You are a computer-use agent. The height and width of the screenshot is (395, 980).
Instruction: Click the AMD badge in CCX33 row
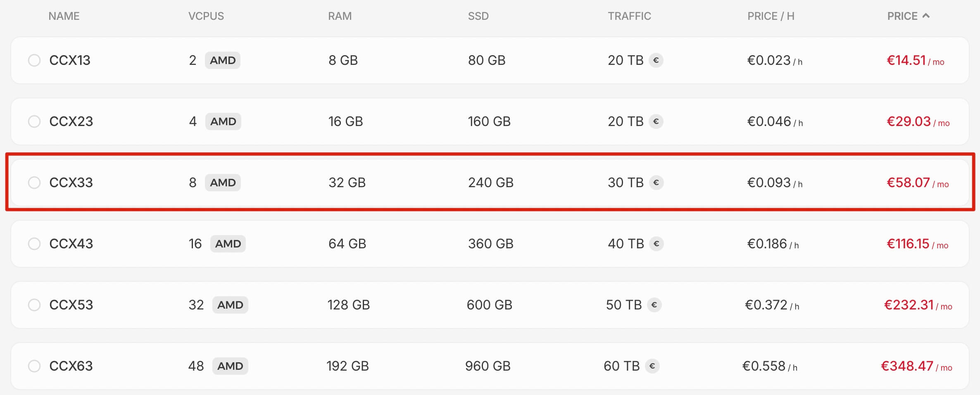[x=223, y=183]
